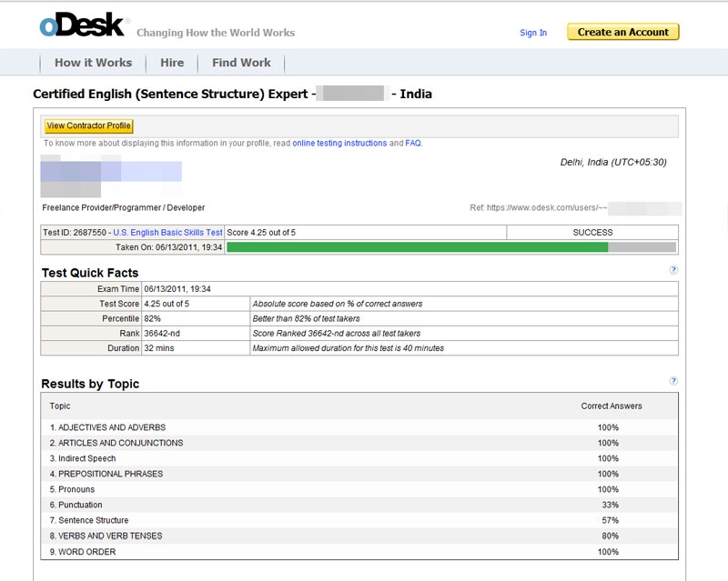Select the ARTICLES AND CONJUNCTIONS topic row
728x581 pixels.
359,443
